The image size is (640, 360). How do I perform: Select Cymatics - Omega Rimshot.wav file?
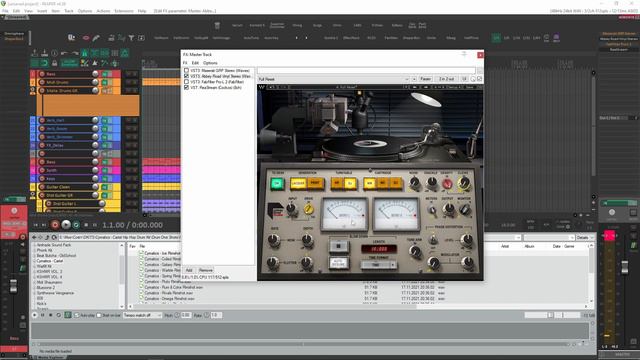click(x=170, y=298)
